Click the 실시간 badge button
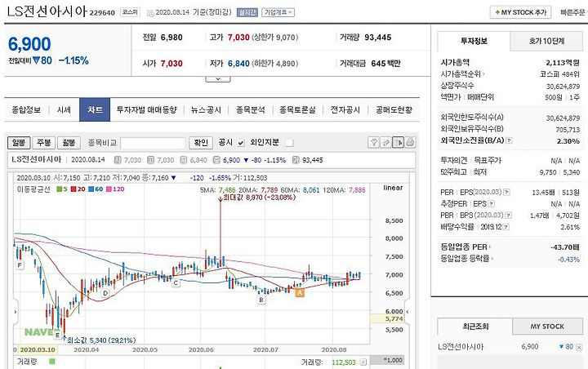The image size is (588, 369). tap(247, 12)
